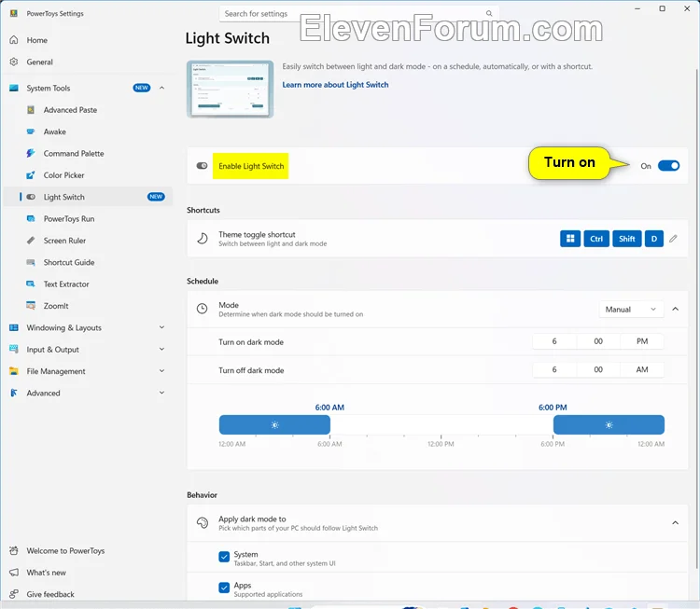Go to Welcome to PowerToys
This screenshot has height=609, width=700.
click(88, 550)
